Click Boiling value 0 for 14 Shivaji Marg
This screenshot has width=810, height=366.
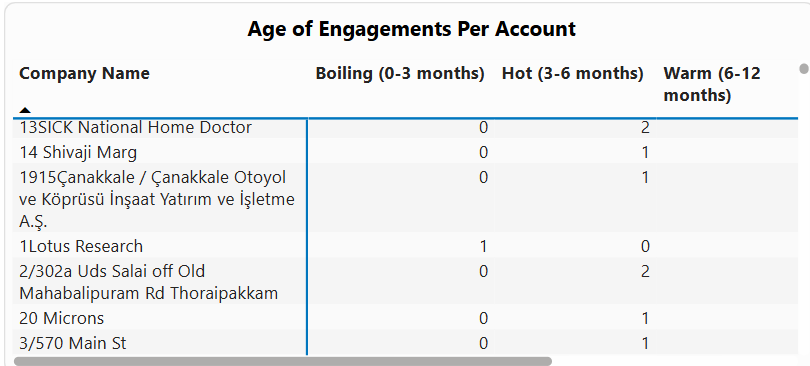point(483,153)
